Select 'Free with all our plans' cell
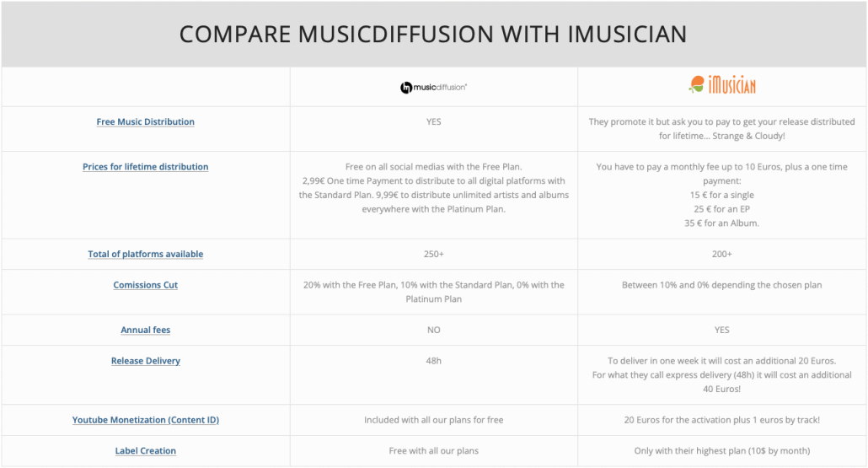This screenshot has width=868, height=468. (x=433, y=451)
